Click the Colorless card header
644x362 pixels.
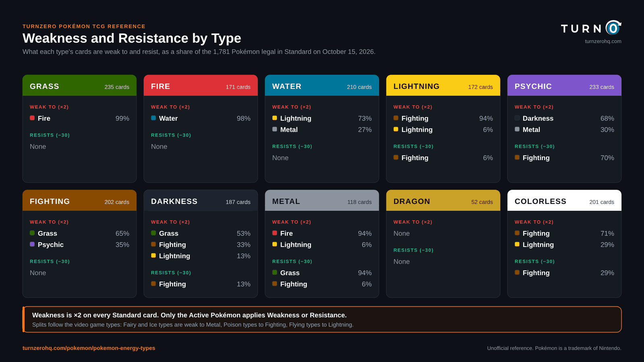click(x=564, y=200)
